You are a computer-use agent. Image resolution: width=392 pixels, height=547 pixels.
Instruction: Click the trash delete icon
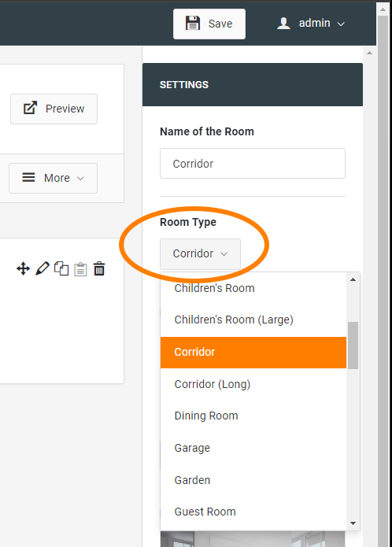pos(99,268)
